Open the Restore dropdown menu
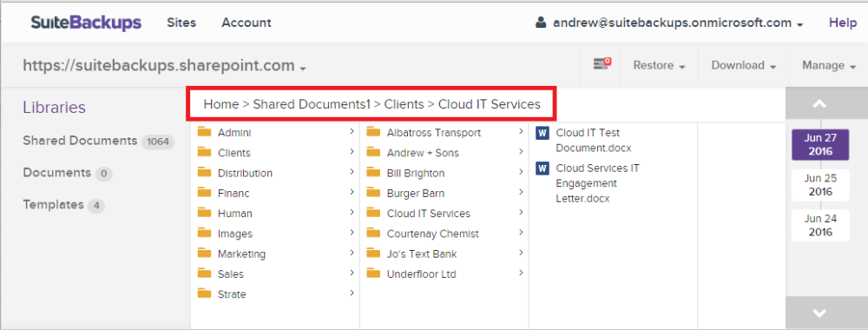 660,65
